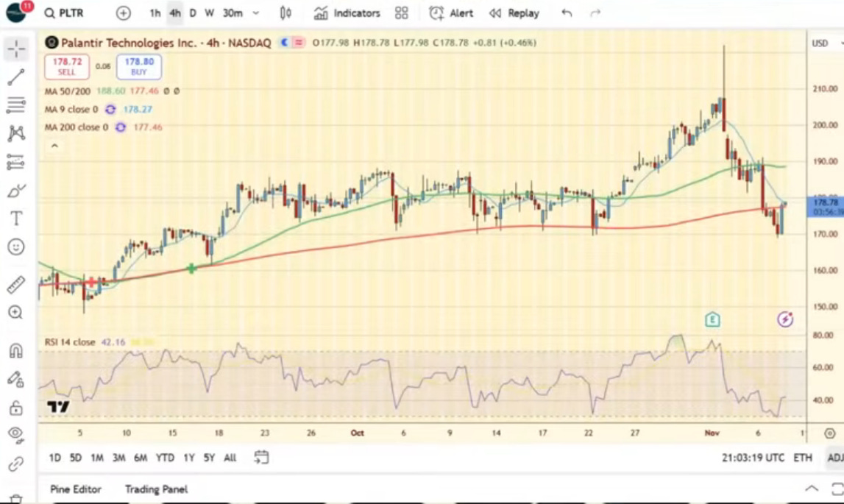Screen dimensions: 844x504
Task: Toggle lock all drawing tools
Action: pyautogui.click(x=16, y=408)
